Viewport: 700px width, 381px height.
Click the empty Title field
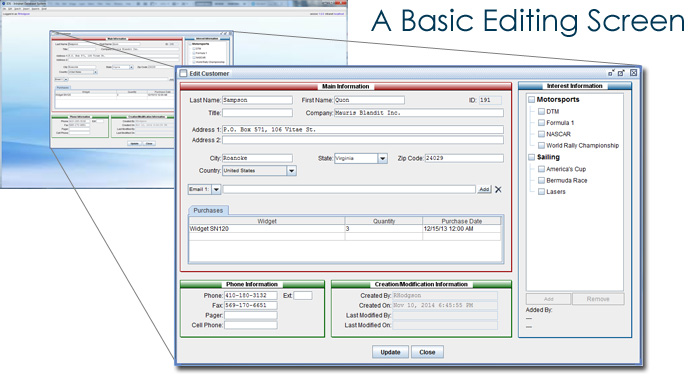(257, 113)
